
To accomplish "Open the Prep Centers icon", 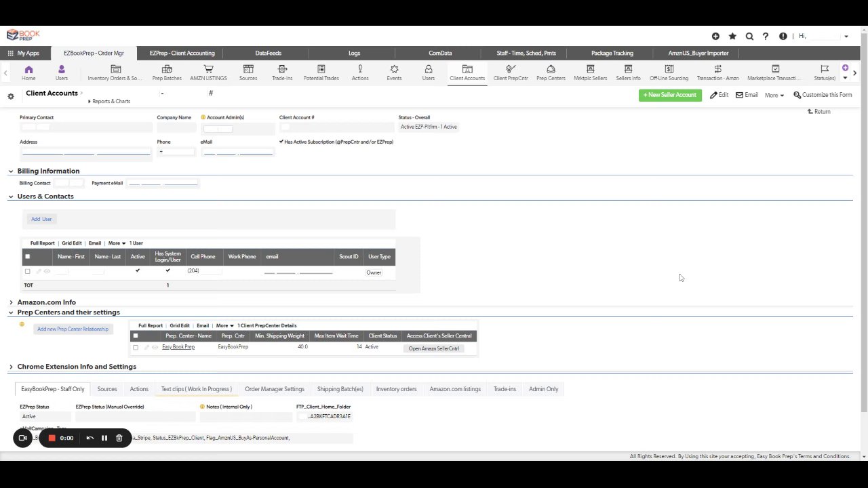I will coord(551,73).
